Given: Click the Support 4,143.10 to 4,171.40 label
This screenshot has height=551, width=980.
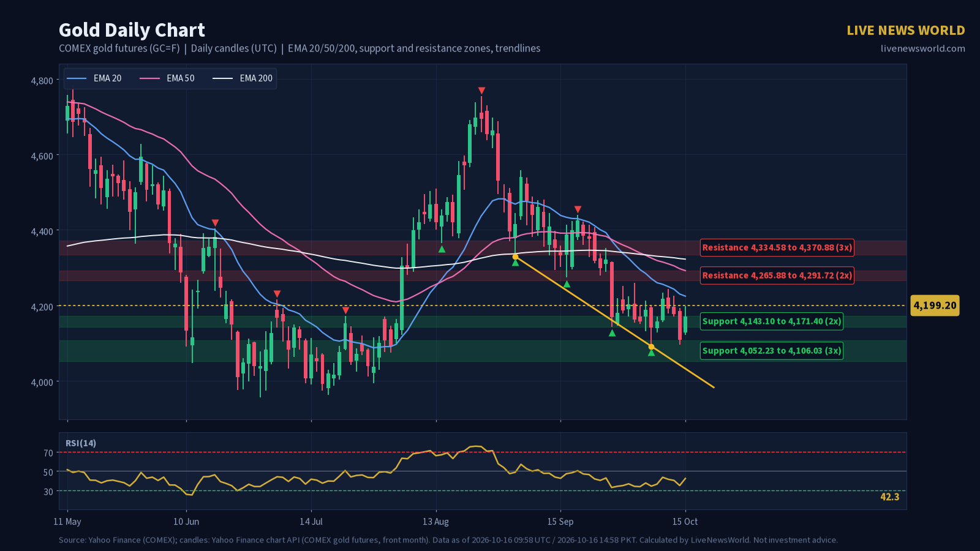Looking at the screenshot, I should coord(772,321).
